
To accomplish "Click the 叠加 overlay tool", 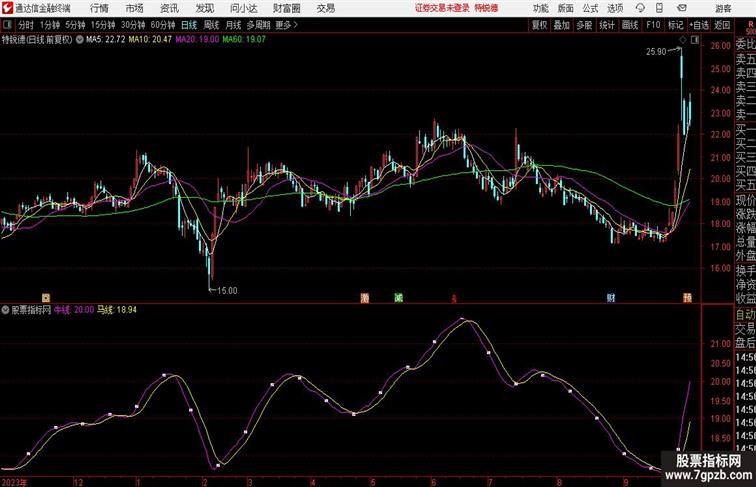I will click(x=562, y=25).
